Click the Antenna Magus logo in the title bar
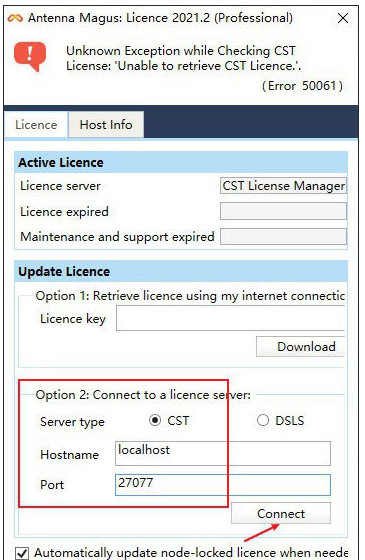Image resolution: width=365 pixels, height=560 pixels. 15,18
